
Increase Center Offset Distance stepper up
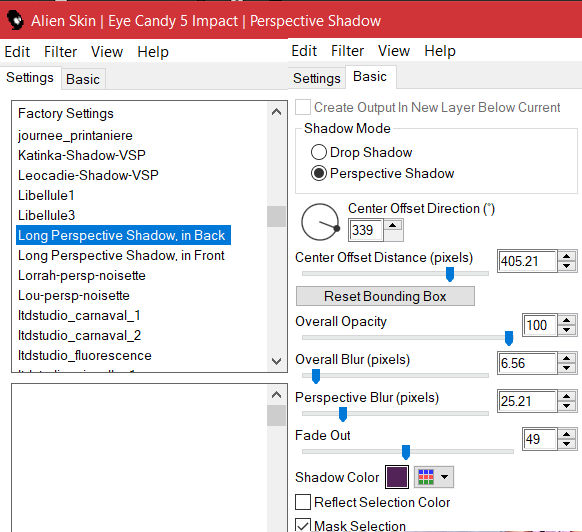click(566, 257)
